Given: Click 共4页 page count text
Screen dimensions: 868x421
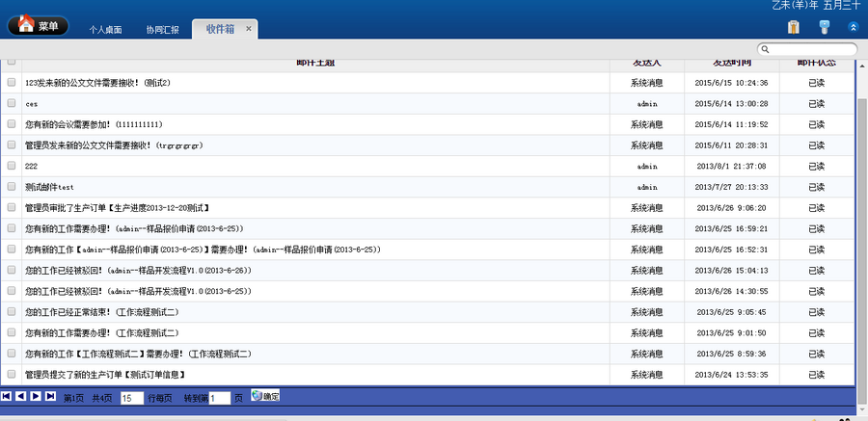Looking at the screenshot, I should pos(102,398).
